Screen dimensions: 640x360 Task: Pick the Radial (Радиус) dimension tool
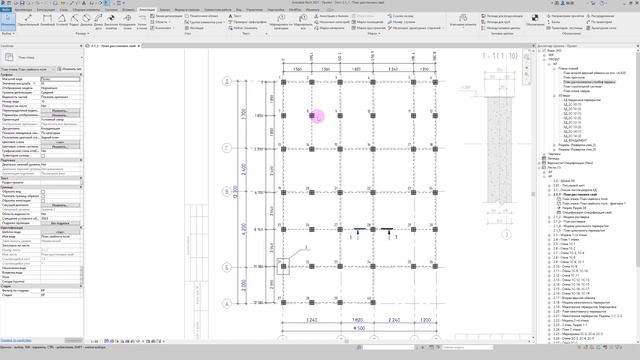[74, 21]
